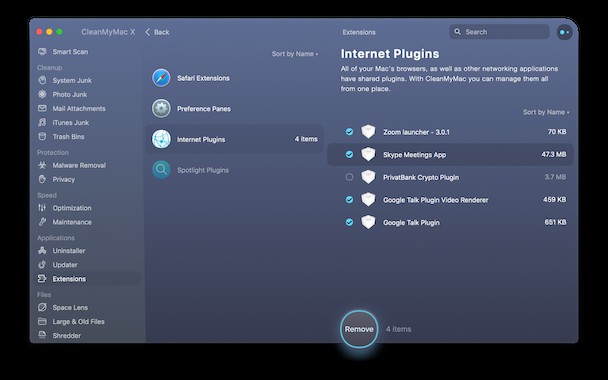Image resolution: width=608 pixels, height=380 pixels.
Task: Click 4 items count next to Remove
Action: pos(399,329)
